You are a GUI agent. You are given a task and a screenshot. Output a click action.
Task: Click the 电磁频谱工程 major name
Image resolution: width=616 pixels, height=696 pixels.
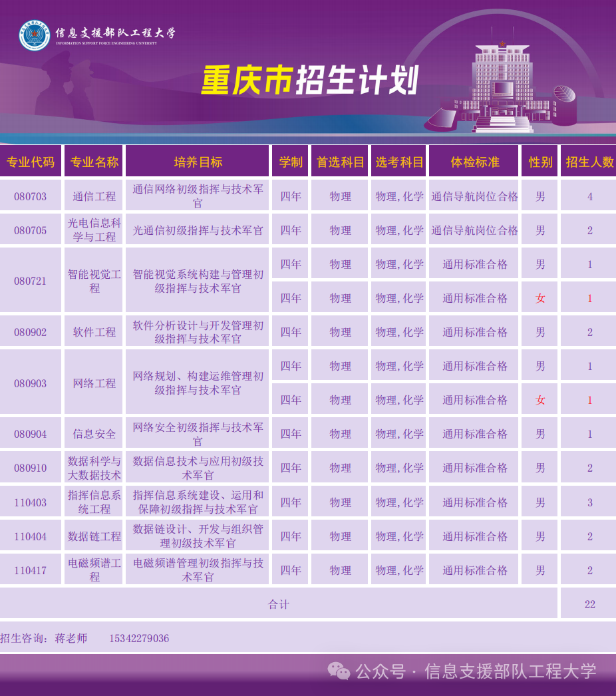coord(94,570)
